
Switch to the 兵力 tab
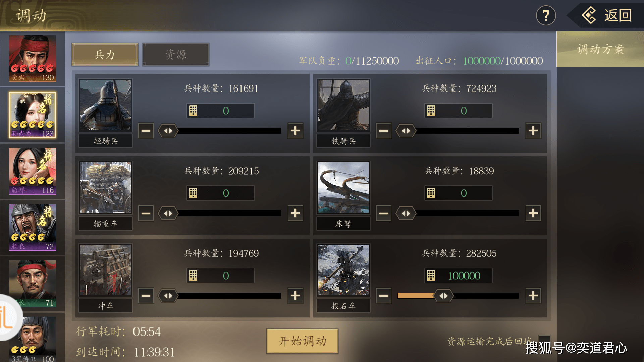coord(105,54)
